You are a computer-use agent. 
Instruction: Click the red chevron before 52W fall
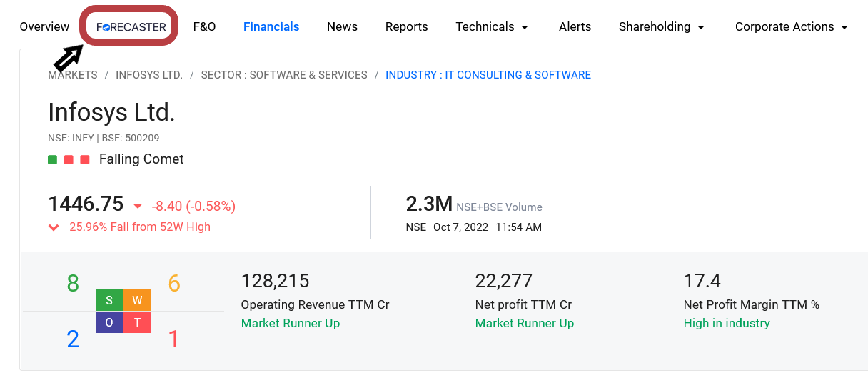coord(54,227)
